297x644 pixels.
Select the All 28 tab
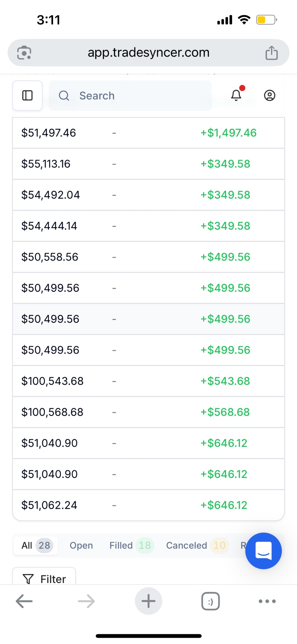tap(36, 545)
